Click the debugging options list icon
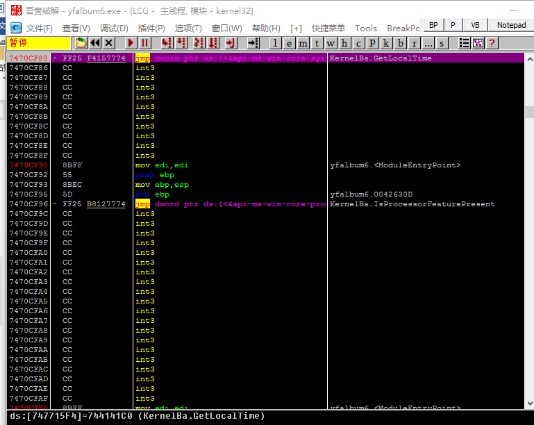 click(x=464, y=43)
